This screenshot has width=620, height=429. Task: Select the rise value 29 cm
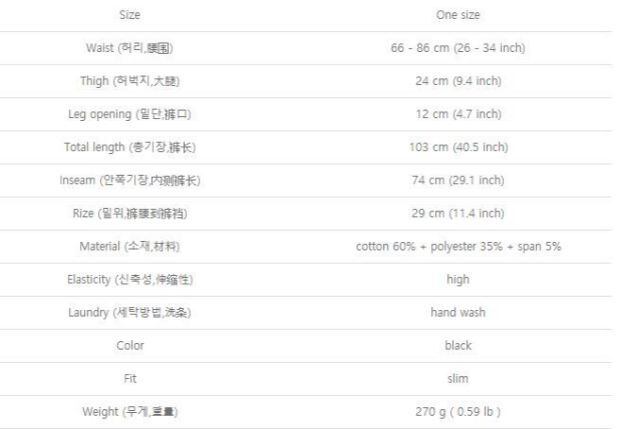pyautogui.click(x=458, y=213)
